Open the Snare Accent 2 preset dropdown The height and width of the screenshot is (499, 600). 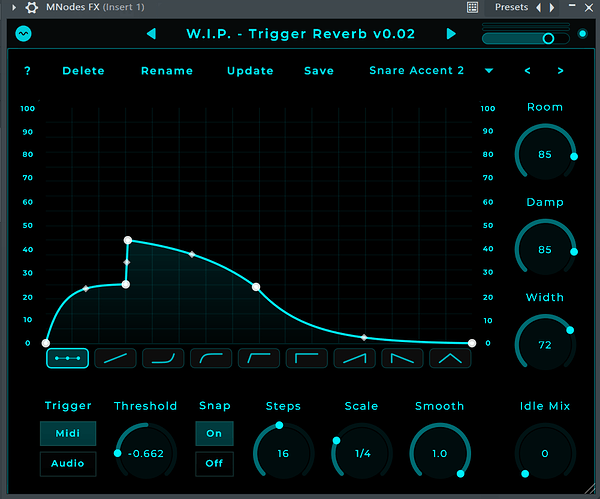pos(416,70)
